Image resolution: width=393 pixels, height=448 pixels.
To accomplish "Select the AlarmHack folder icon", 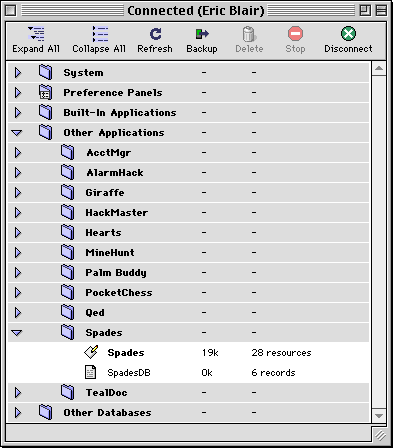I will tap(68, 172).
